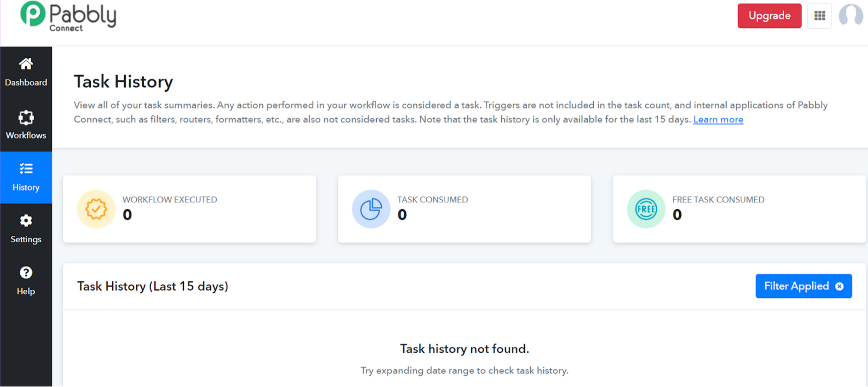Screen dimensions: 868x387
Task: Open the user profile avatar
Action: point(851,16)
